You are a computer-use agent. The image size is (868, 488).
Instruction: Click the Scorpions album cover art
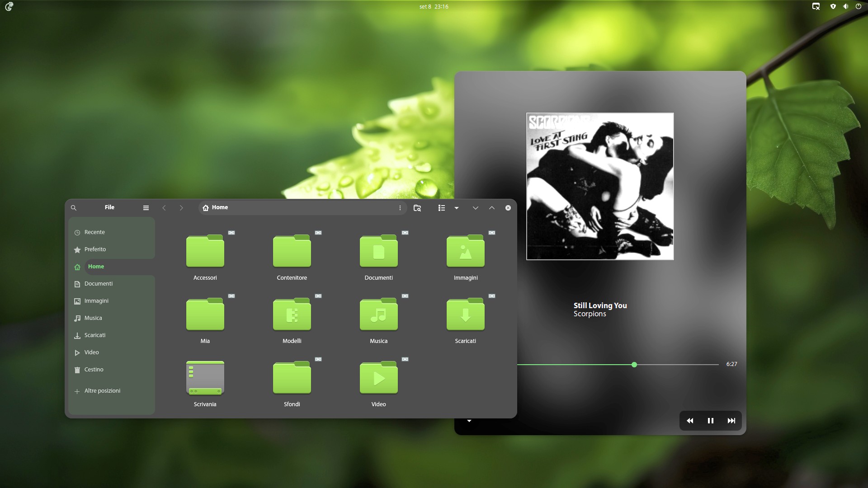pyautogui.click(x=600, y=186)
